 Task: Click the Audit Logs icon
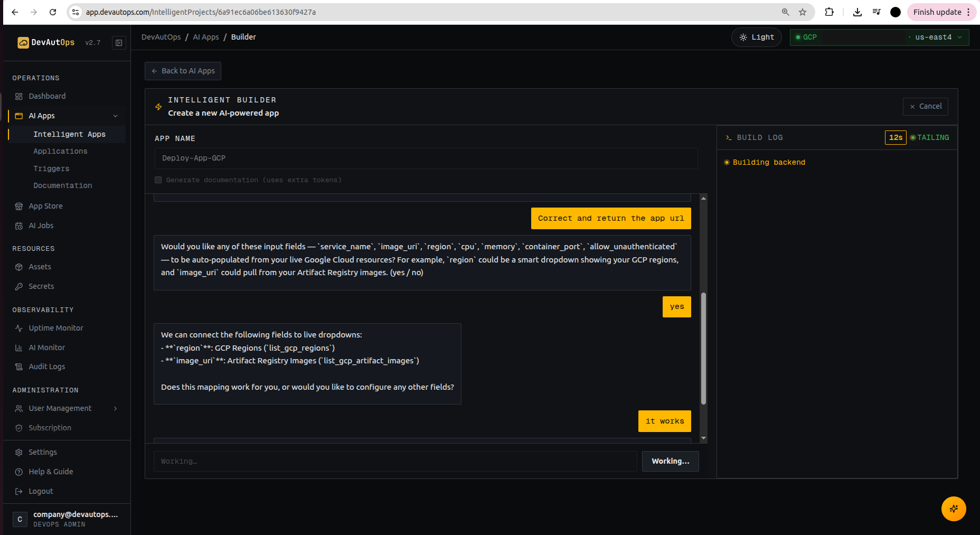(x=19, y=367)
